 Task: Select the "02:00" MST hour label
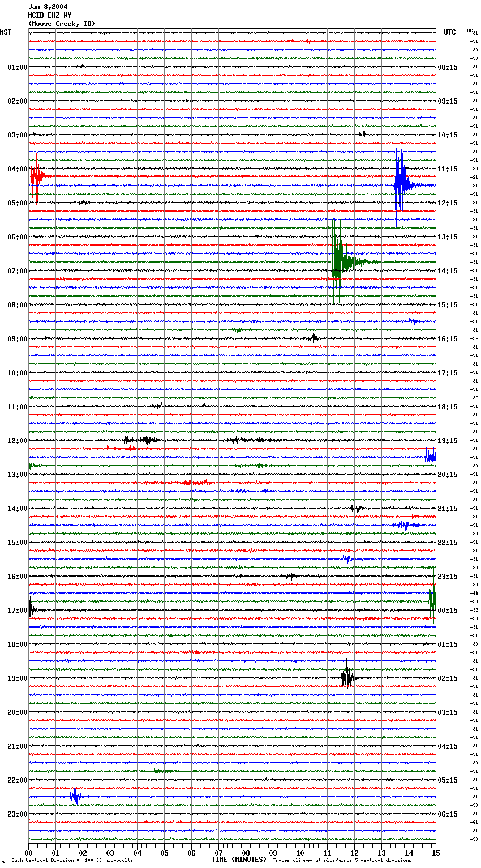coord(18,101)
